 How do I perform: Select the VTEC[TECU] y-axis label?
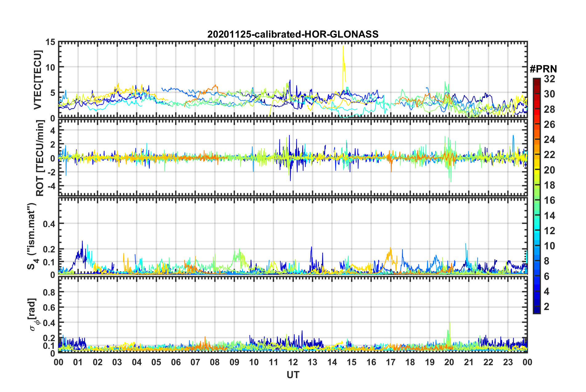point(38,80)
